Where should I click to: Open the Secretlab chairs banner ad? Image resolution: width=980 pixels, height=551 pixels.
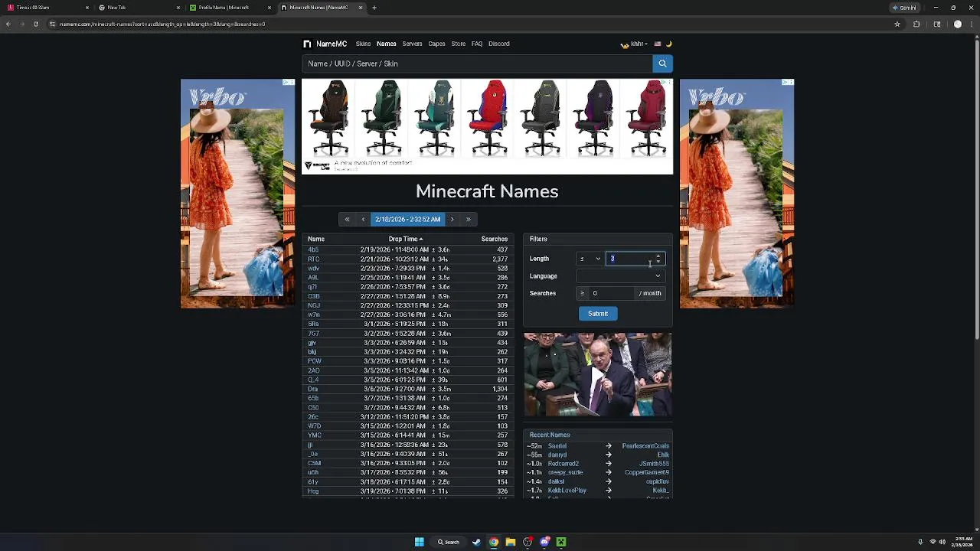tap(487, 126)
